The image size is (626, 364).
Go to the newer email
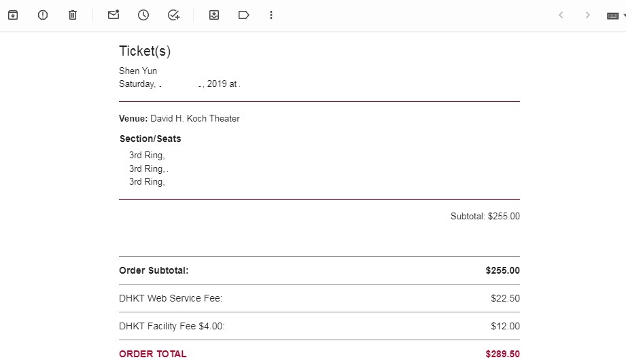(561, 15)
